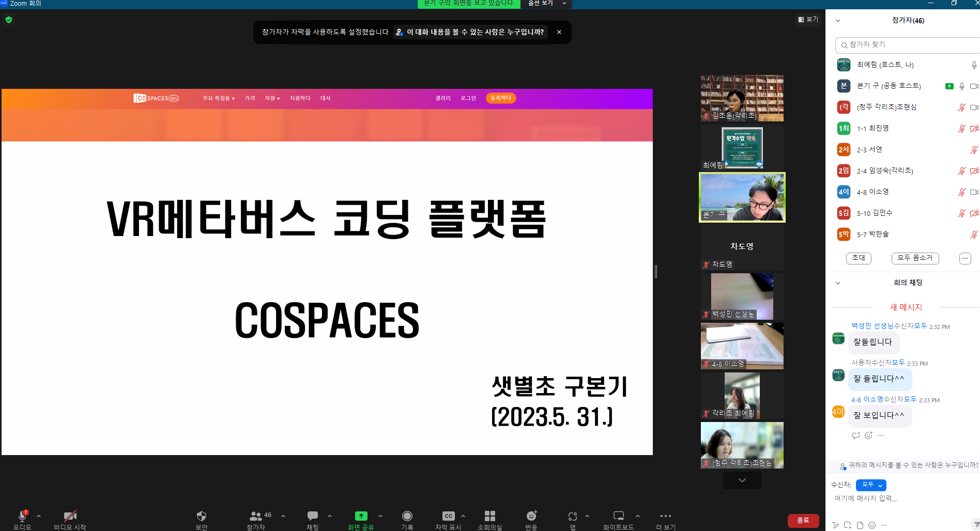Image resolution: width=980 pixels, height=531 pixels.
Task: Open the 수신자 모두 recipient dropdown
Action: [871, 485]
